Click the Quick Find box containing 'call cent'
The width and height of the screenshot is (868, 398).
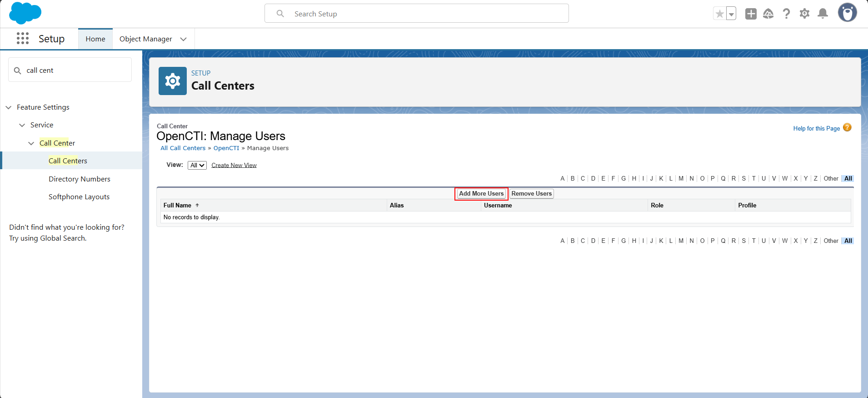70,70
